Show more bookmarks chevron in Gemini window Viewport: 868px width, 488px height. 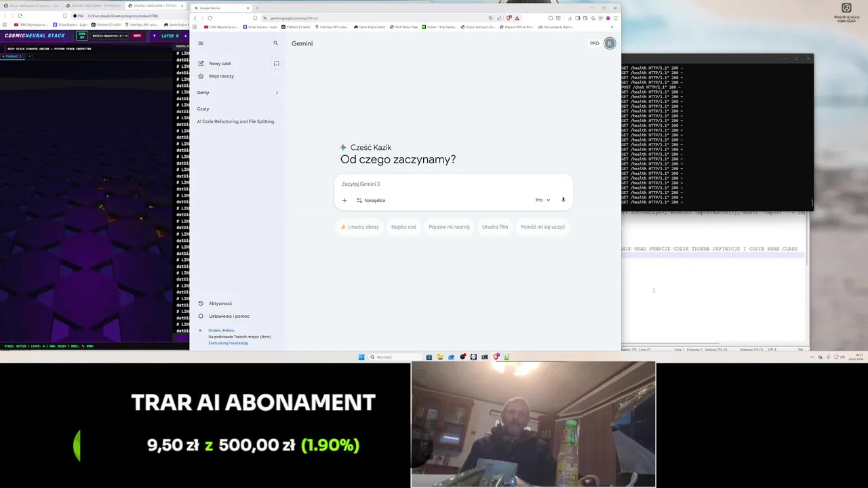click(612, 27)
